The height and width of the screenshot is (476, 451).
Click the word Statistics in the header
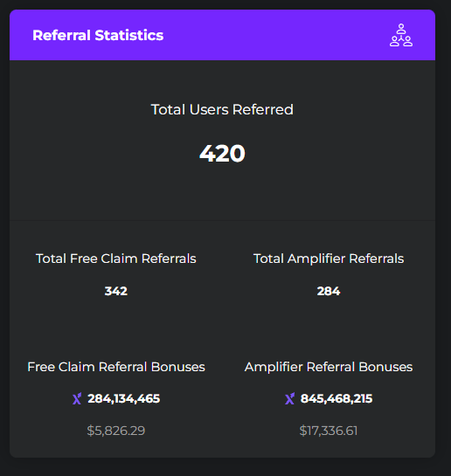(x=129, y=35)
